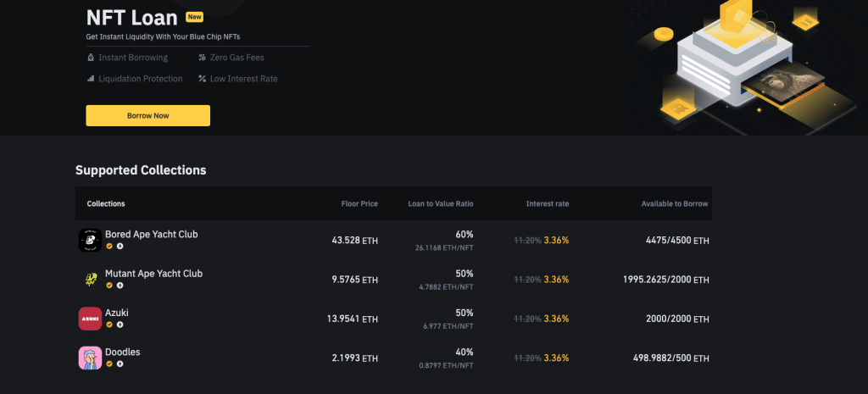Click the 498.9882/500 ETH availability
Viewport: 868px width, 394px height.
(x=671, y=358)
